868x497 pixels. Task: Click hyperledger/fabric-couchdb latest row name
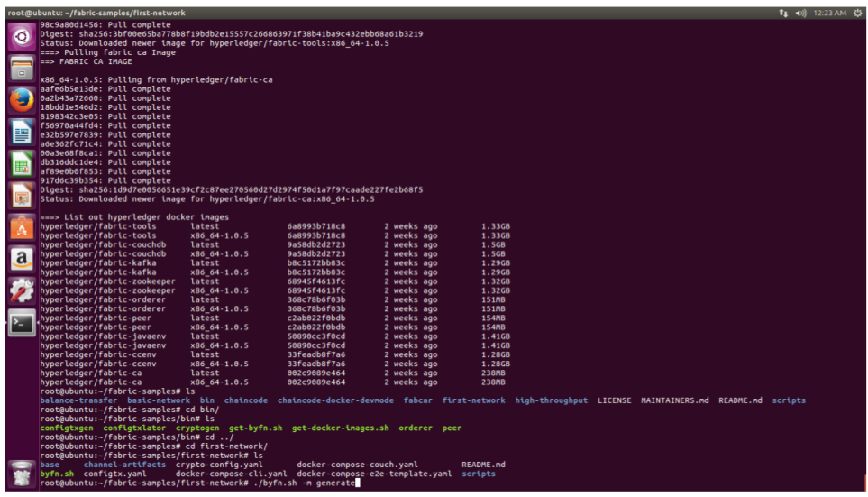coord(103,244)
